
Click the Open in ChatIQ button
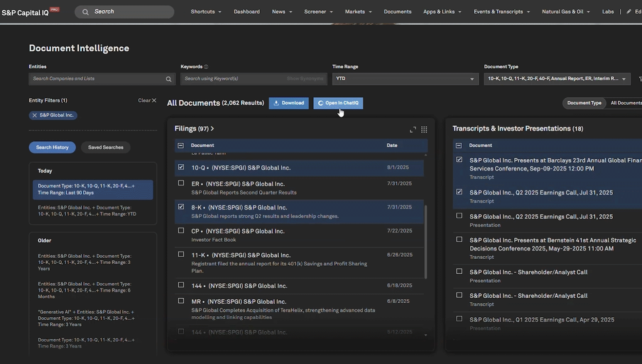click(x=338, y=103)
